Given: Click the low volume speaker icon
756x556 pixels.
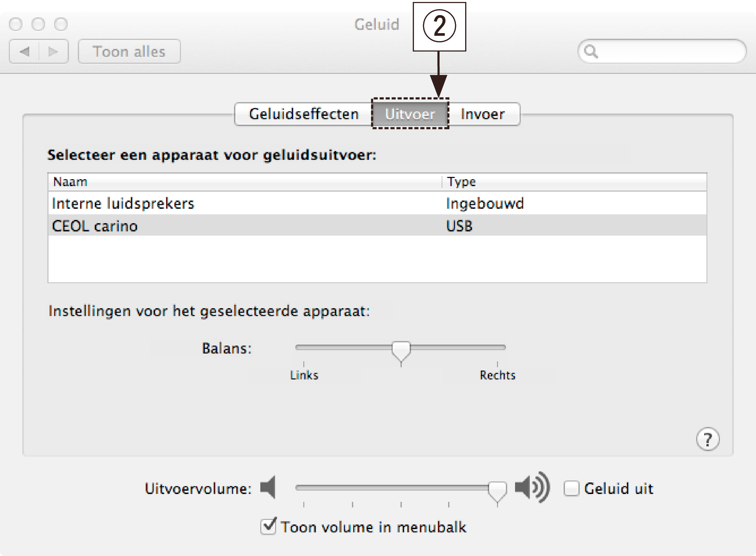Looking at the screenshot, I should point(268,487).
